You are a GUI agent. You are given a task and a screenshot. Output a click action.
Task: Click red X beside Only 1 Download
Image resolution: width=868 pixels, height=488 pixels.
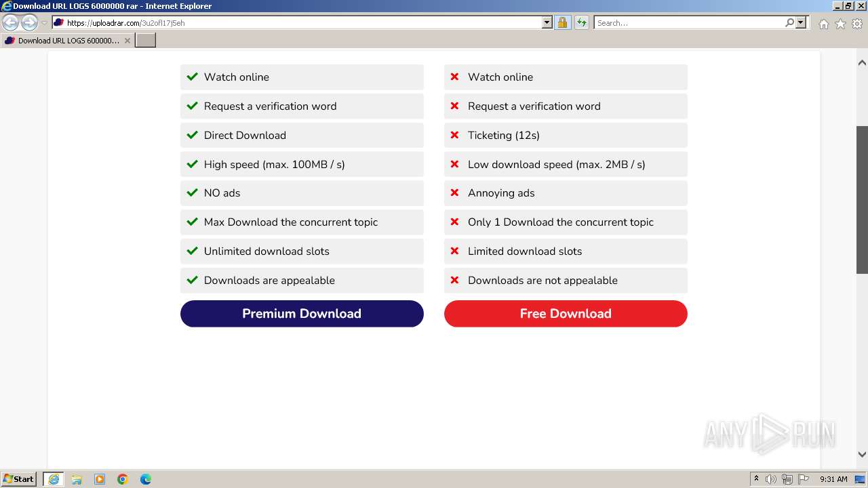pyautogui.click(x=454, y=222)
